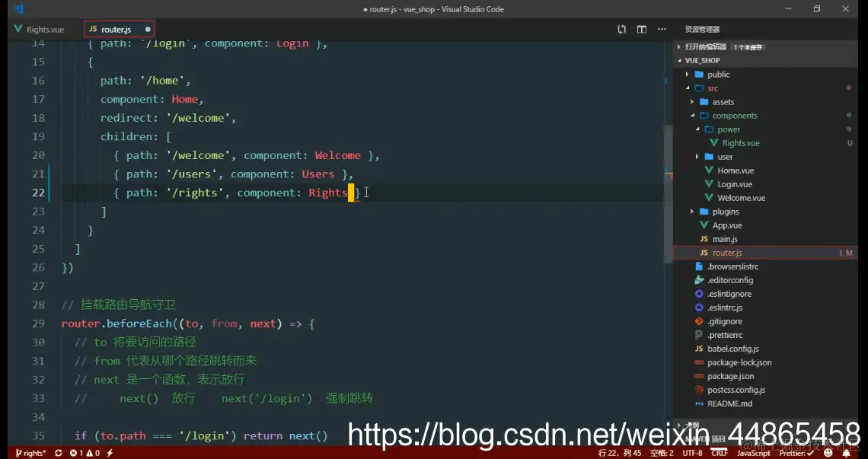Click the Prettier icon beside .prettierrc

click(699, 335)
